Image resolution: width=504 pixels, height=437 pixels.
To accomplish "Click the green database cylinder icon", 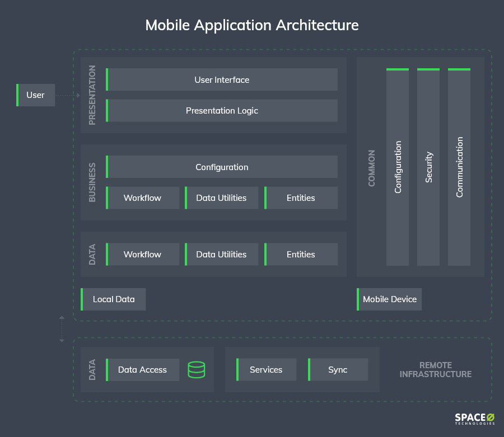I will 196,369.
